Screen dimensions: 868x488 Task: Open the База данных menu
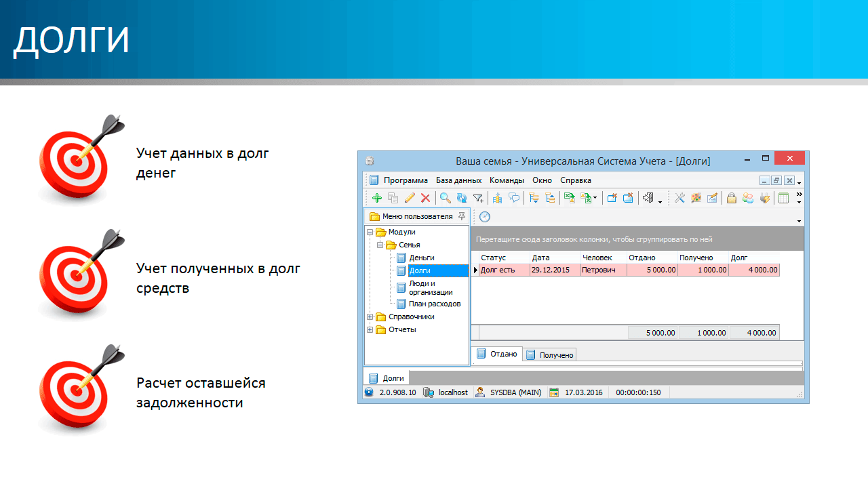[458, 180]
